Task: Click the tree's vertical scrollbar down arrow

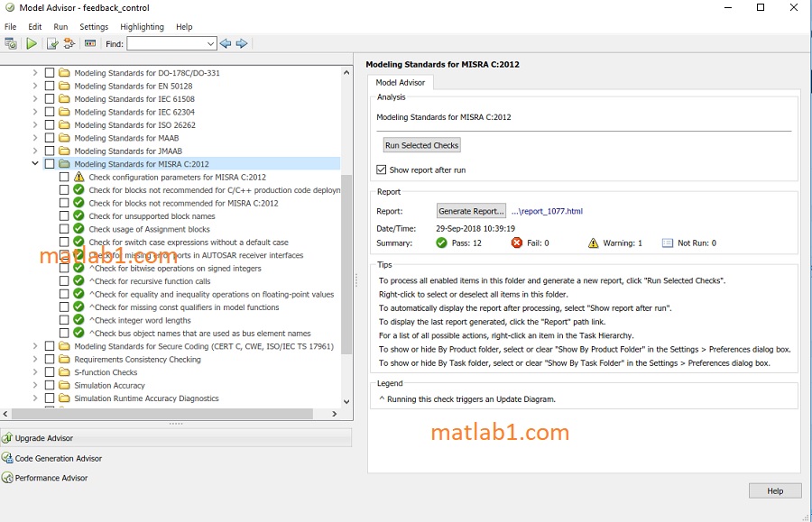Action: [x=346, y=402]
